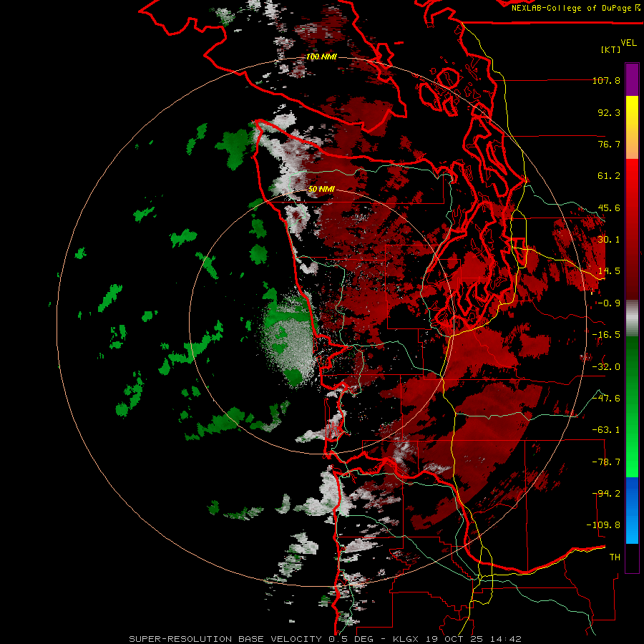Viewport: 644px width, 644px height.
Task: Click the 30.1 velocity scale value
Action: click(609, 240)
